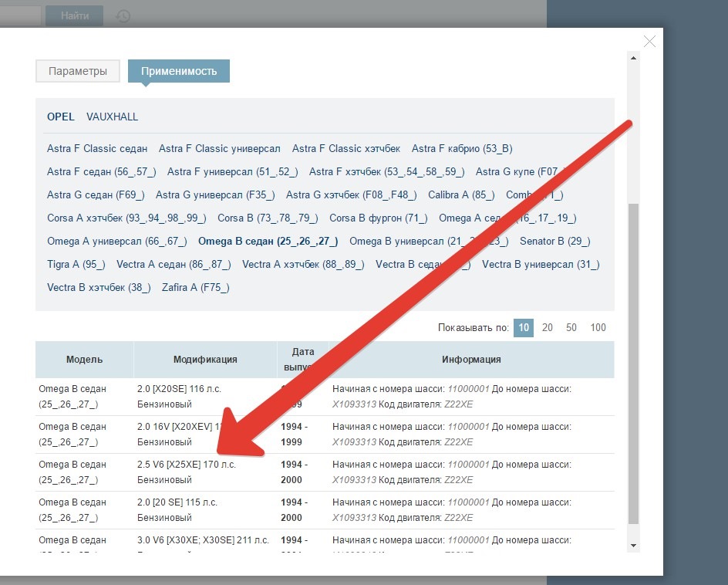Open Astra F Classic седан link
Image resolution: width=728 pixels, height=585 pixels.
click(x=97, y=149)
